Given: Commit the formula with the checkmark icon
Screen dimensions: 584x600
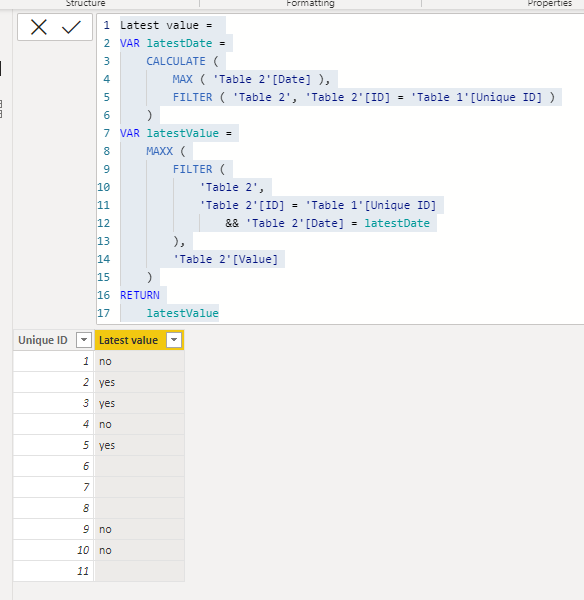Looking at the screenshot, I should pyautogui.click(x=71, y=27).
